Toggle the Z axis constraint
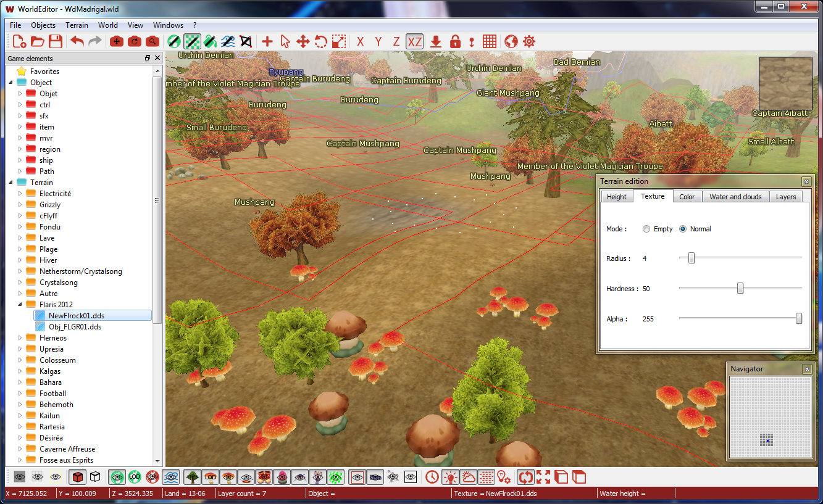823x504 pixels. pos(396,41)
